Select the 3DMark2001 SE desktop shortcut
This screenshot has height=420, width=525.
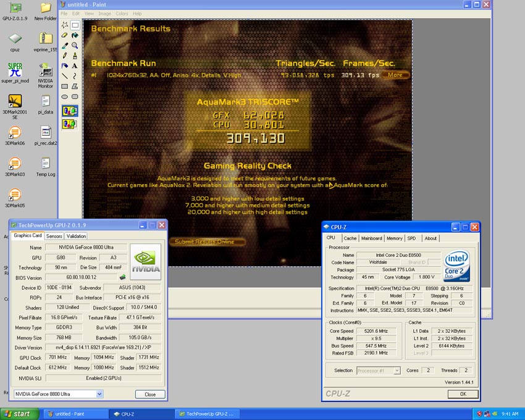point(15,106)
